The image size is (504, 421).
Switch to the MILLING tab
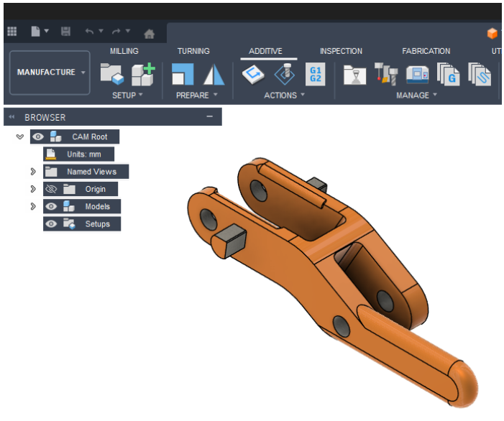click(x=124, y=51)
